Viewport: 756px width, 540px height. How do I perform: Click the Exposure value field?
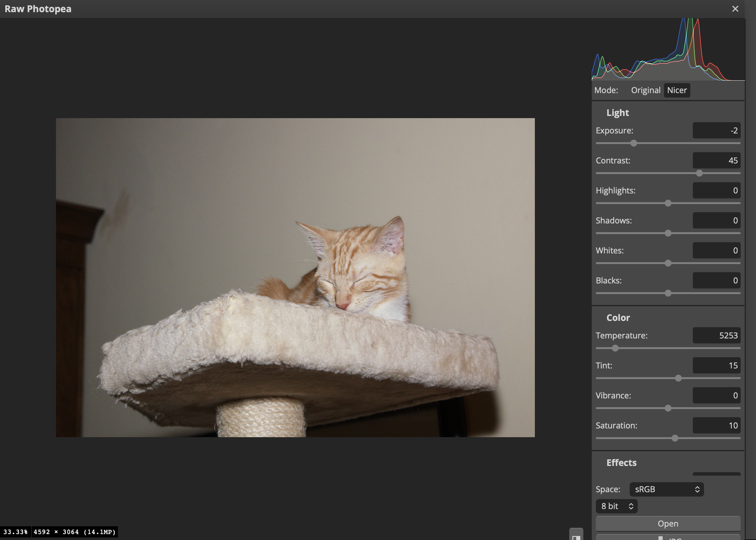716,130
